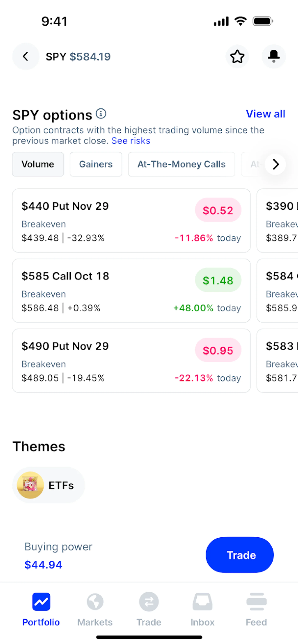Open the Trade swap-arrows nav icon
This screenshot has height=644, width=298.
[149, 602]
